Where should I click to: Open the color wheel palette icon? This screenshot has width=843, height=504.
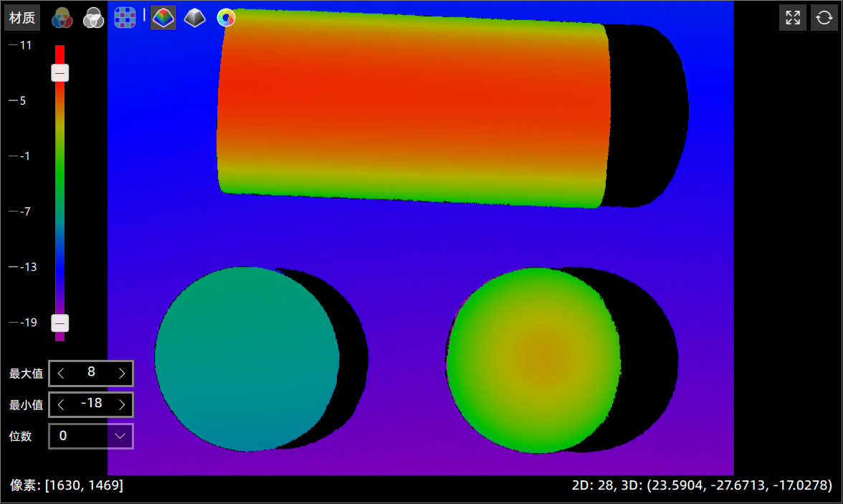pos(226,18)
